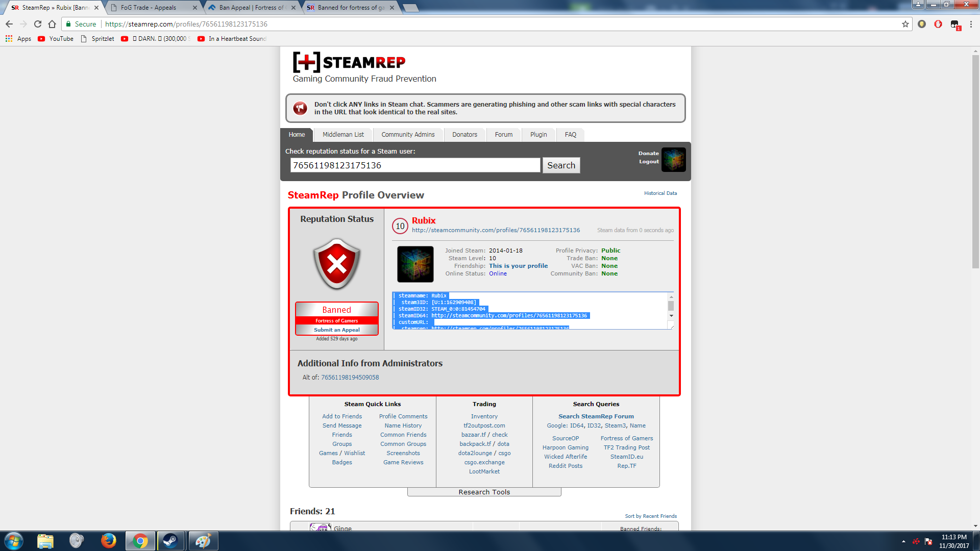Viewport: 980px width, 551px height.
Task: Switch to Banned for fortress tab
Action: (x=350, y=8)
